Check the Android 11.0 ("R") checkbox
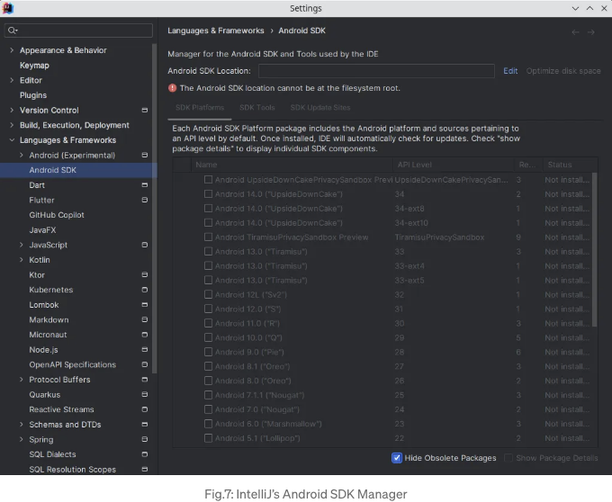612x502 pixels. (x=208, y=323)
